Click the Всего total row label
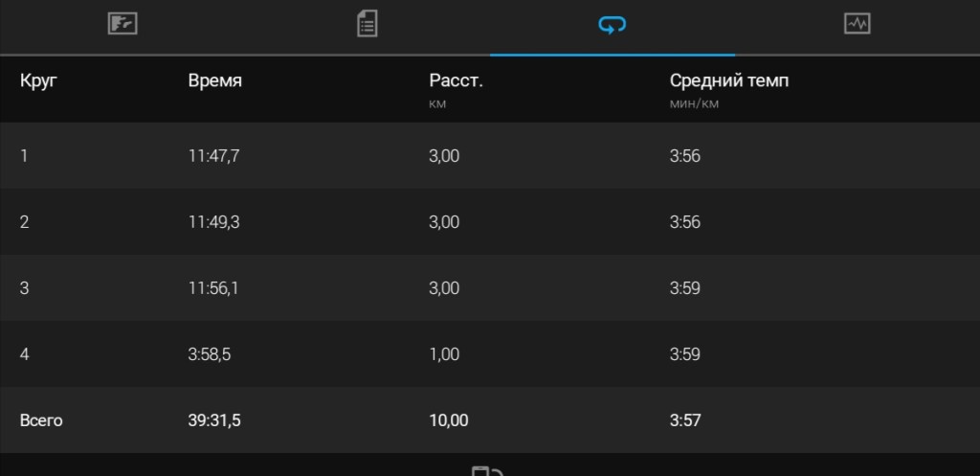The height and width of the screenshot is (476, 980). point(41,420)
